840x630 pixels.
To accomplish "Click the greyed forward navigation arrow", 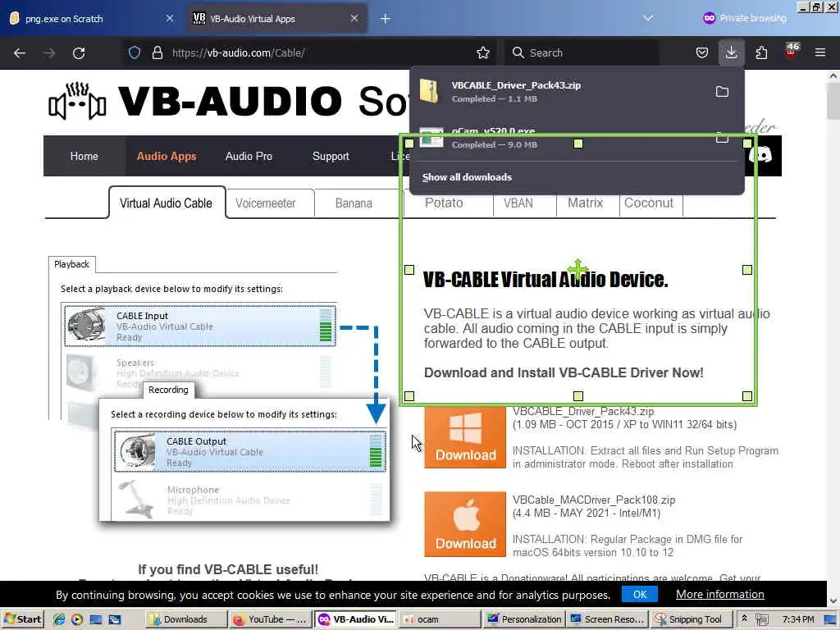I will pos(49,53).
